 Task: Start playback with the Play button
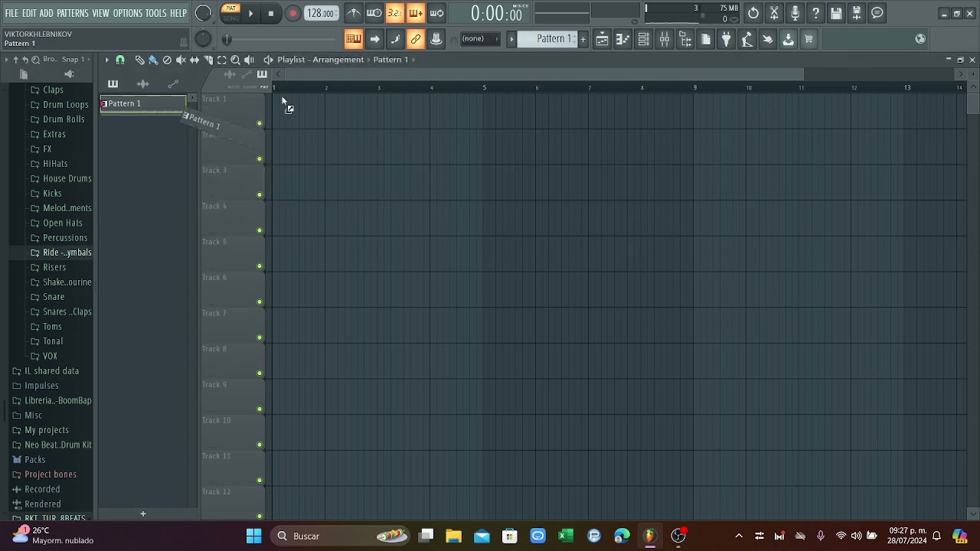pyautogui.click(x=250, y=13)
